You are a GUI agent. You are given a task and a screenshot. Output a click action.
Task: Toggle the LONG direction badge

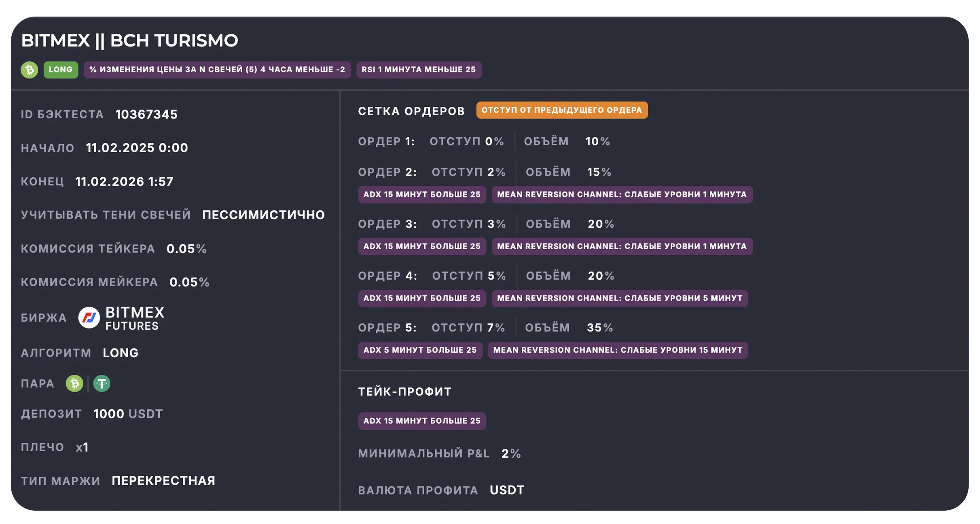coord(61,70)
